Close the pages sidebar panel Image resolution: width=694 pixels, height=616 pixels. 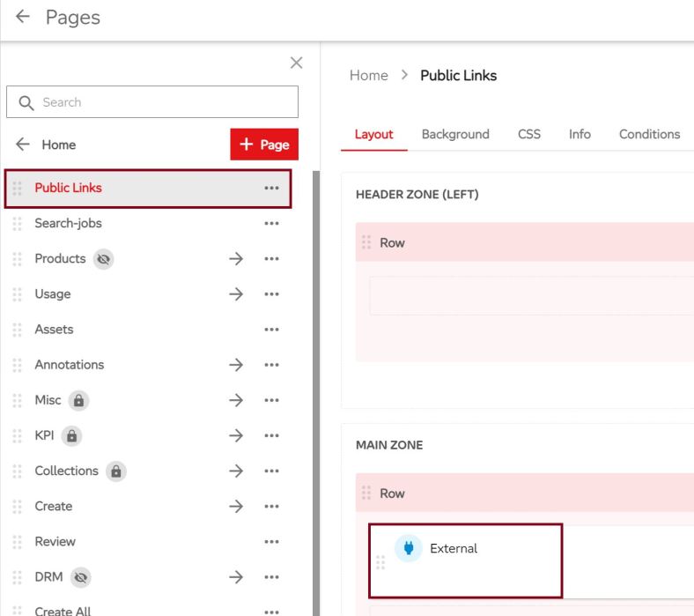click(x=296, y=63)
